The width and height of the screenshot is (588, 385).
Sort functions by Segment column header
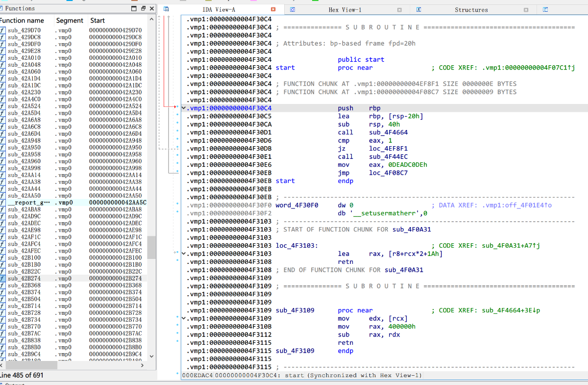click(70, 21)
